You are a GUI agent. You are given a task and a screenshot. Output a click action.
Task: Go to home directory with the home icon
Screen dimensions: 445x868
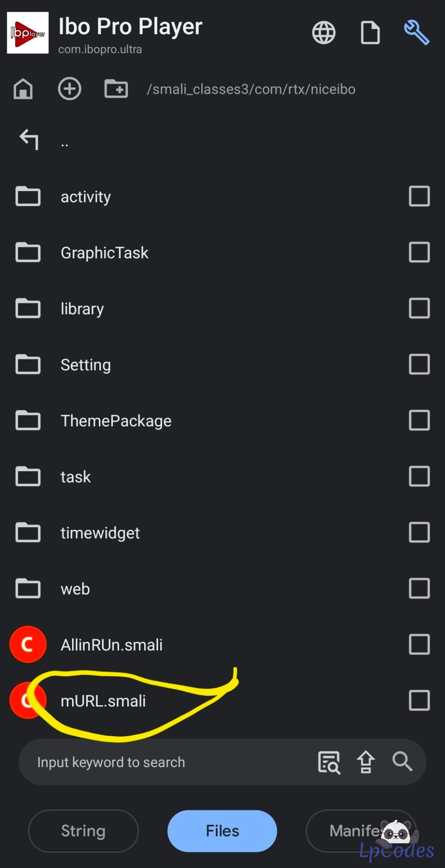(23, 89)
